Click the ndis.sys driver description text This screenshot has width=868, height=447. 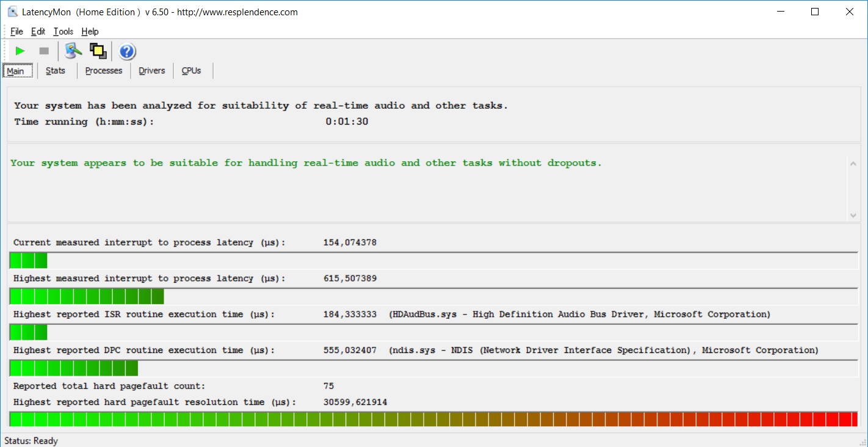click(603, 351)
